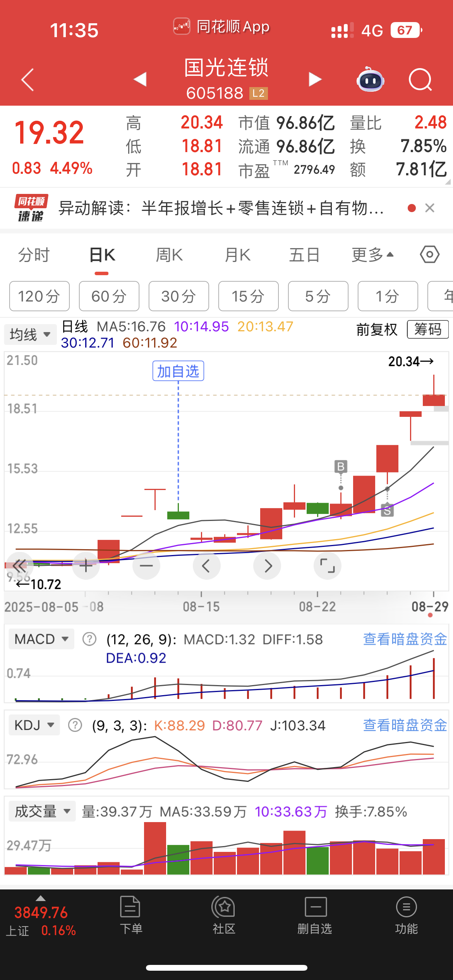The image size is (453, 980).
Task: Open the MACD indicator dropdown
Action: point(41,639)
